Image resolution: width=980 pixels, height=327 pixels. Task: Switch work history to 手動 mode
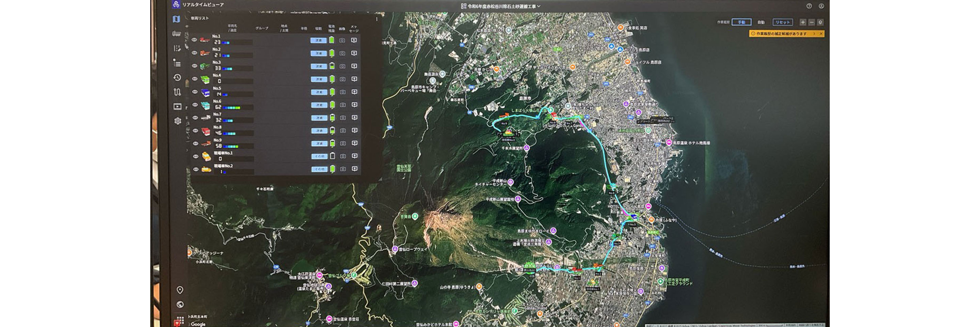pos(741,22)
